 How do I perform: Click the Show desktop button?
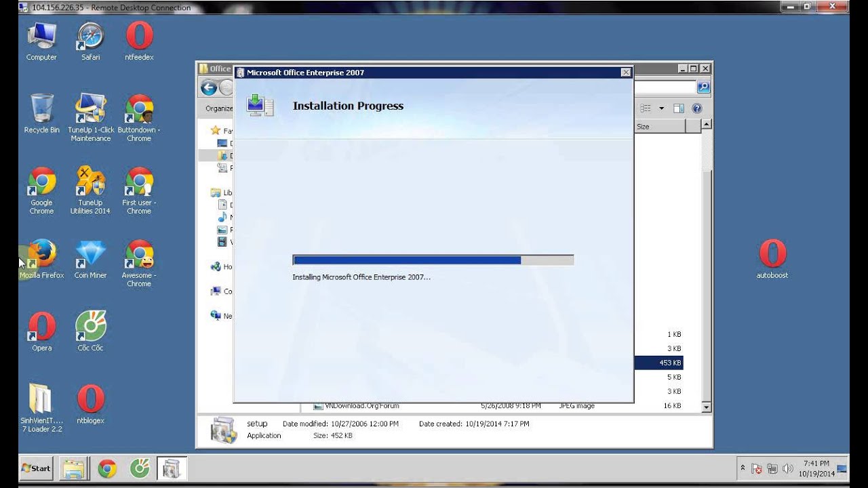pos(842,468)
